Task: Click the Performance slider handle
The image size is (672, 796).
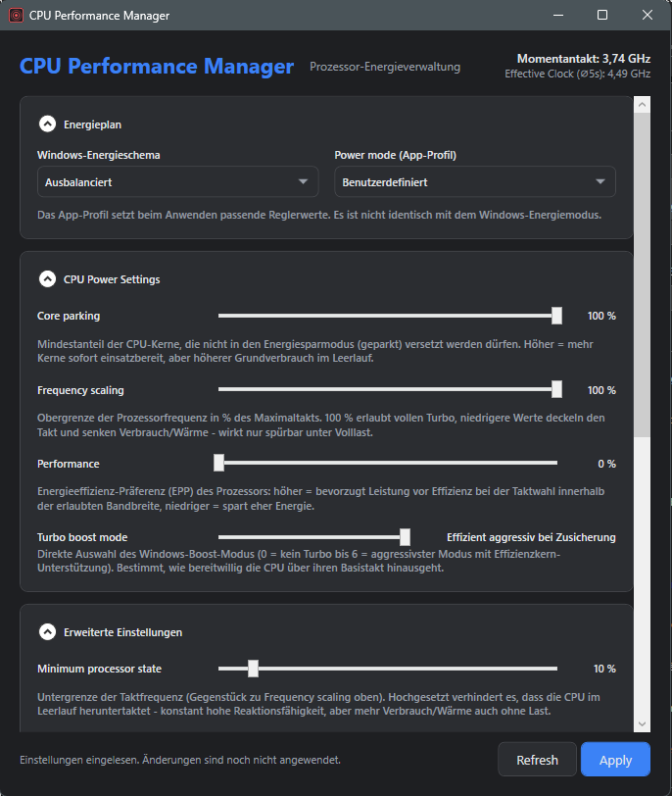Action: 218,463
